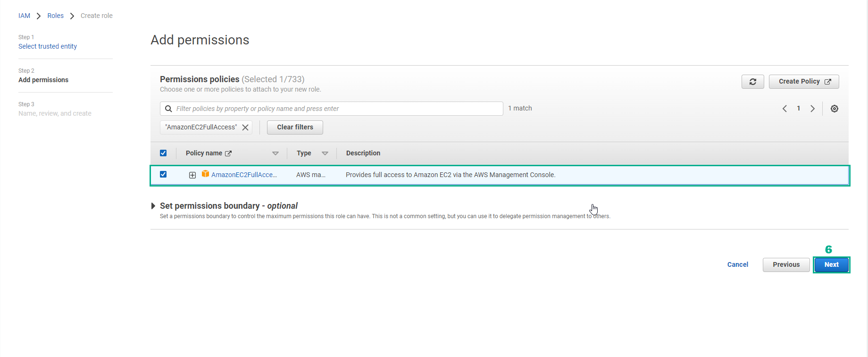
Task: Click the Create Policy button
Action: pos(804,82)
